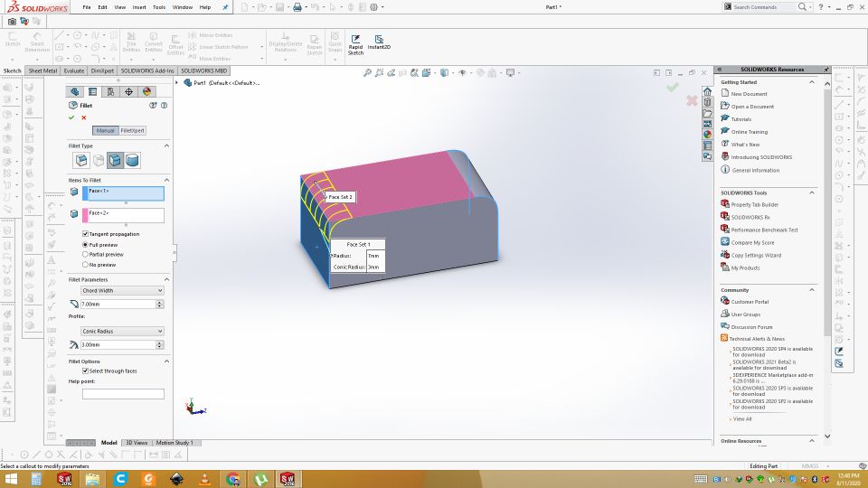Collapse the Community section
The height and width of the screenshot is (488, 868).
(x=812, y=290)
